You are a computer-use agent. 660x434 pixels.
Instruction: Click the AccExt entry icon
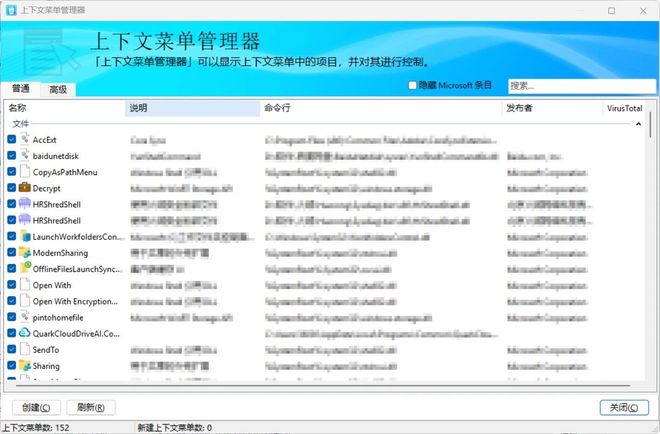pyautogui.click(x=25, y=139)
